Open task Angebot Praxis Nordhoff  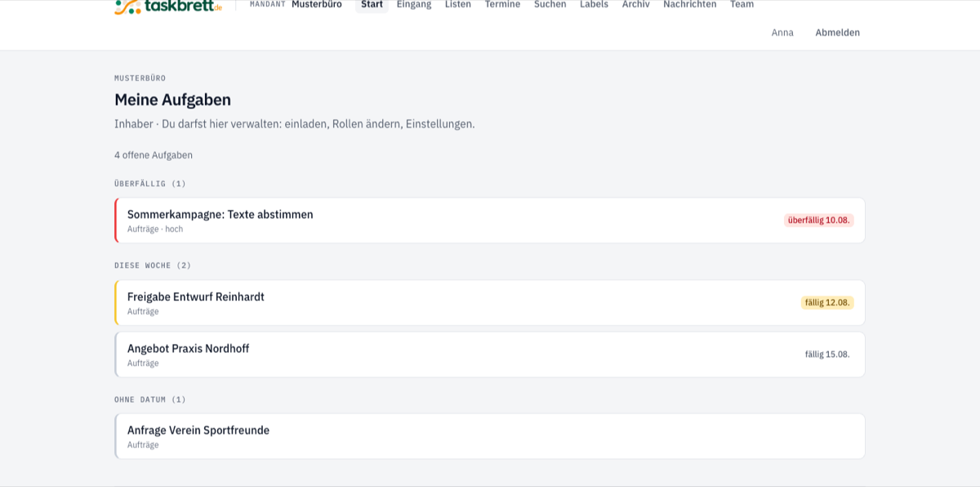point(490,355)
